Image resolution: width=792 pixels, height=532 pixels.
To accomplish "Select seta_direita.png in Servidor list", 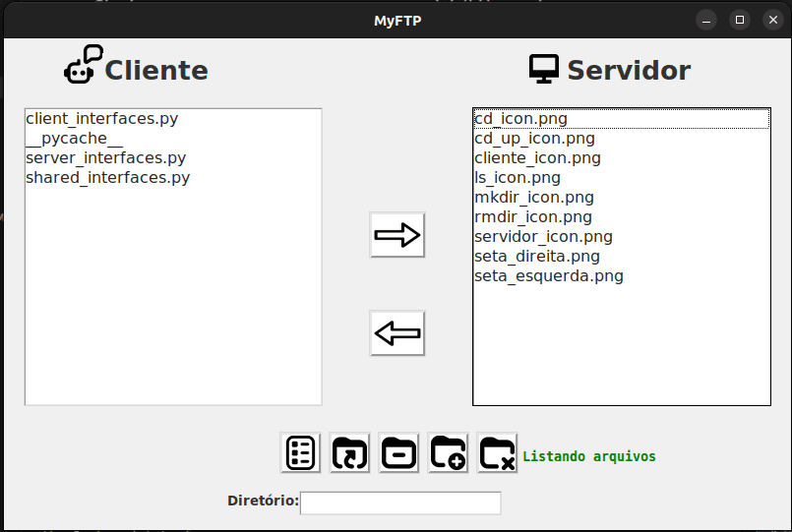I will 622,257.
